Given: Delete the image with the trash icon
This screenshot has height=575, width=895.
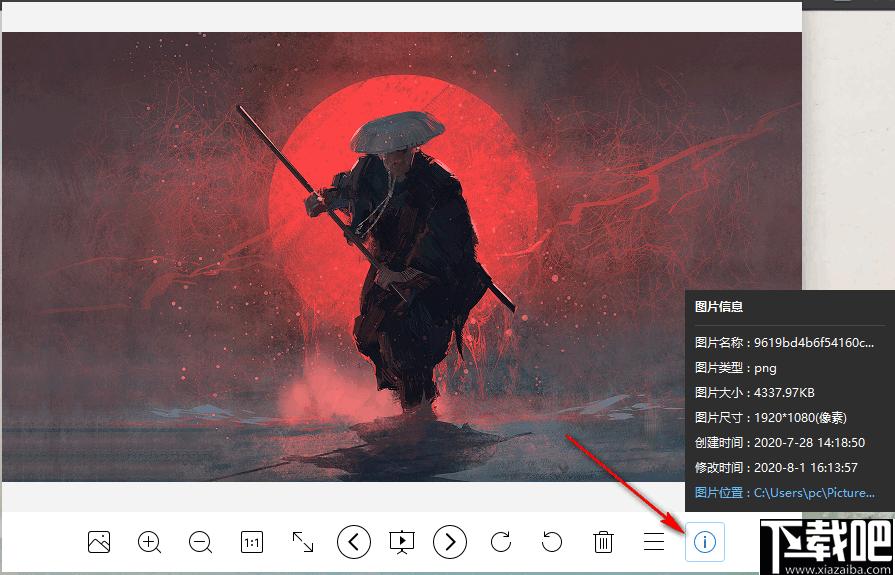Looking at the screenshot, I should (x=603, y=542).
